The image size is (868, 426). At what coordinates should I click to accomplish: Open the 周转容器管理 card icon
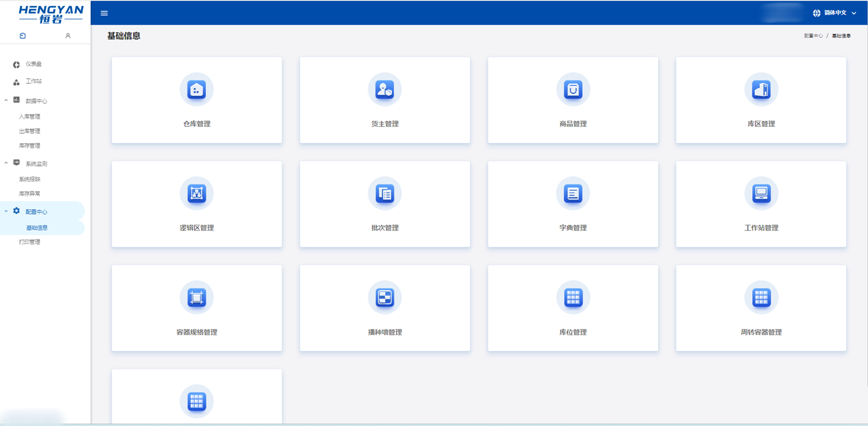[761, 297]
